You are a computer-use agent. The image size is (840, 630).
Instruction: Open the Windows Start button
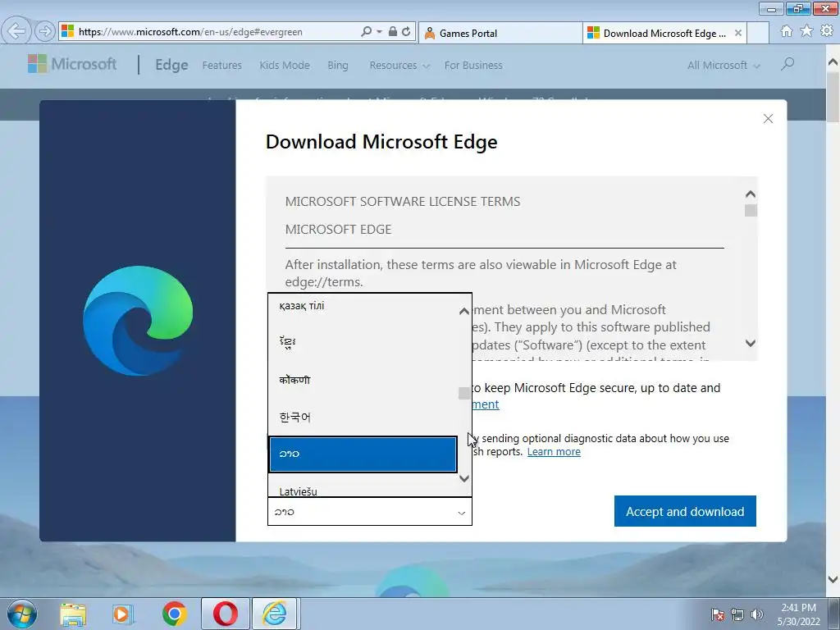click(x=21, y=614)
